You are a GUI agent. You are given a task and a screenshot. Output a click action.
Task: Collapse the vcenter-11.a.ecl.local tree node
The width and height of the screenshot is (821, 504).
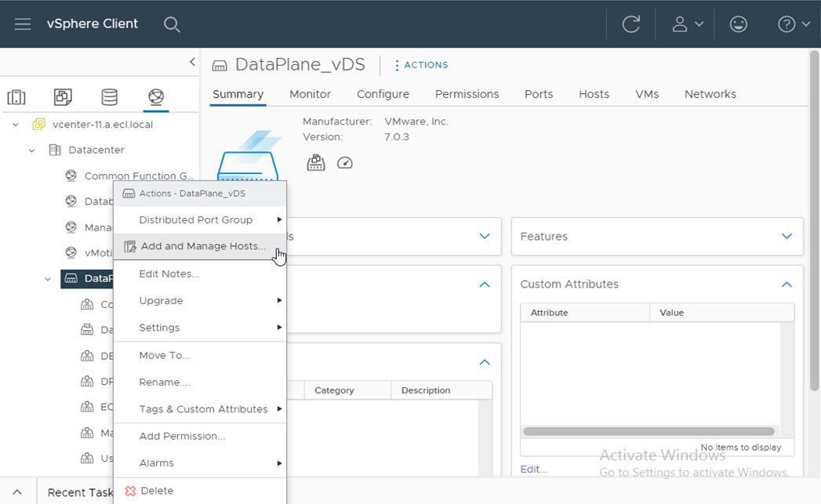pyautogui.click(x=16, y=125)
